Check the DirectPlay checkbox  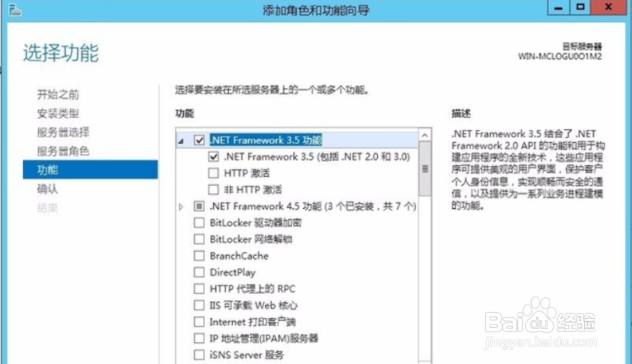pos(199,272)
